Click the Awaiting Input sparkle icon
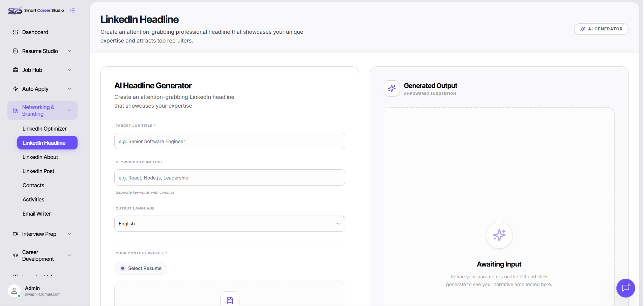 tap(499, 235)
